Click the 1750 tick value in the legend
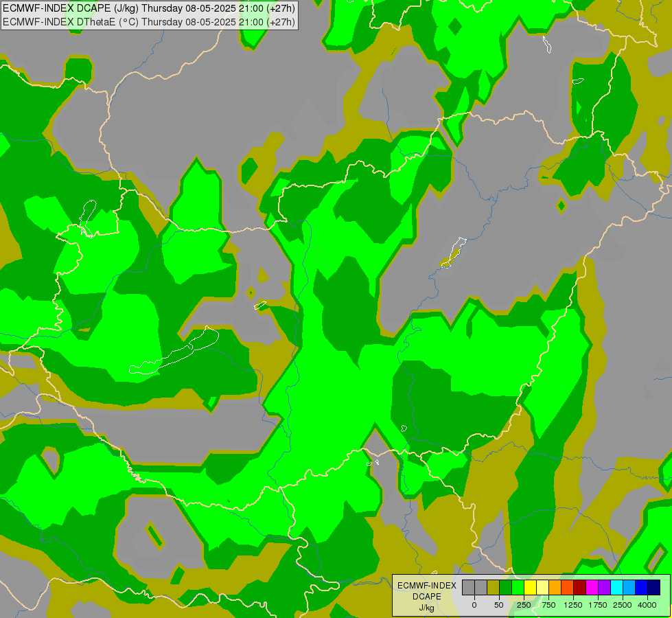 click(598, 605)
